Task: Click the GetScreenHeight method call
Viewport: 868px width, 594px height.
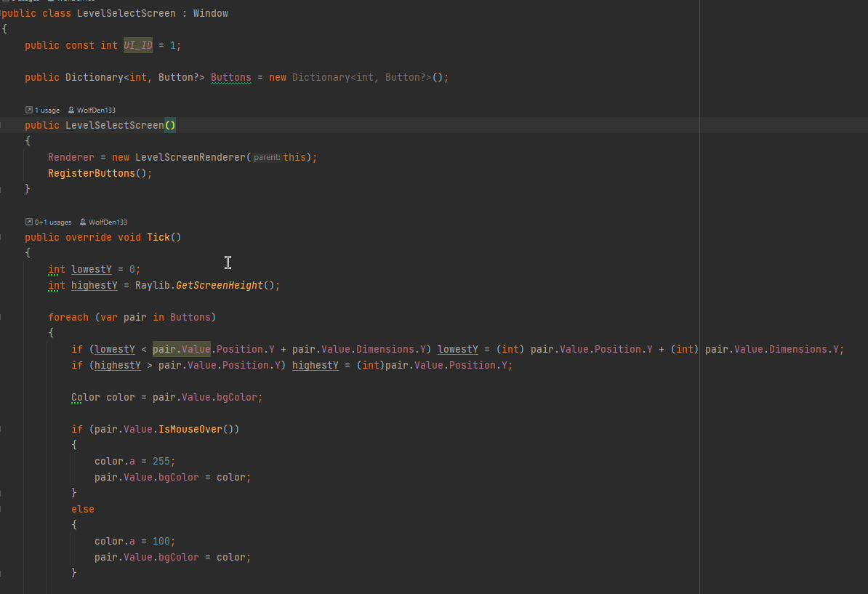Action: pyautogui.click(x=220, y=285)
